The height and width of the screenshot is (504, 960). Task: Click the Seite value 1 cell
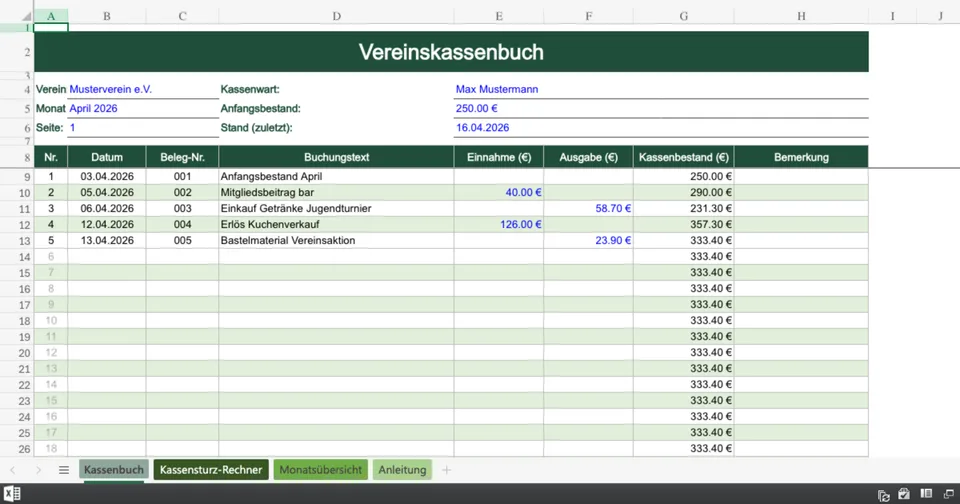(x=143, y=128)
